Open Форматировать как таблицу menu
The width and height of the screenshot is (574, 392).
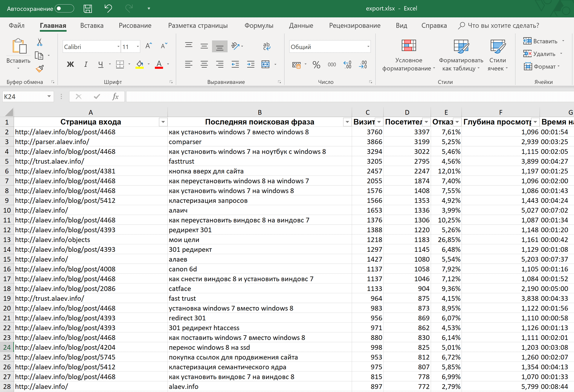461,56
